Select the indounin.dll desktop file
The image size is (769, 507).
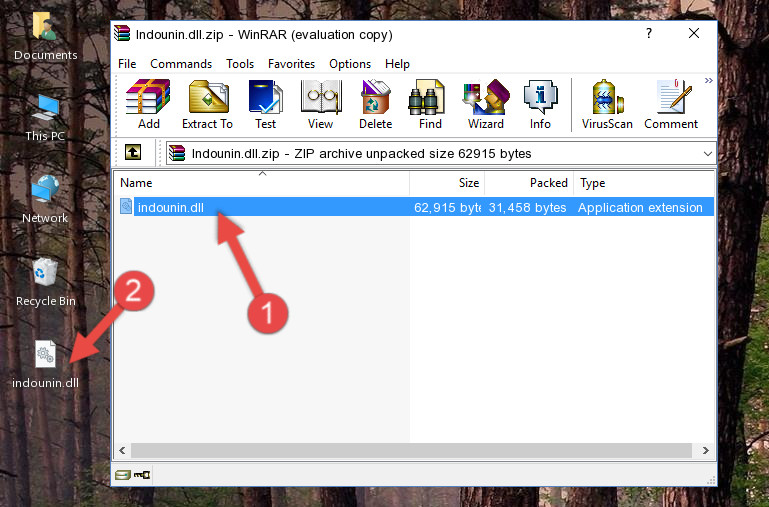[45, 365]
